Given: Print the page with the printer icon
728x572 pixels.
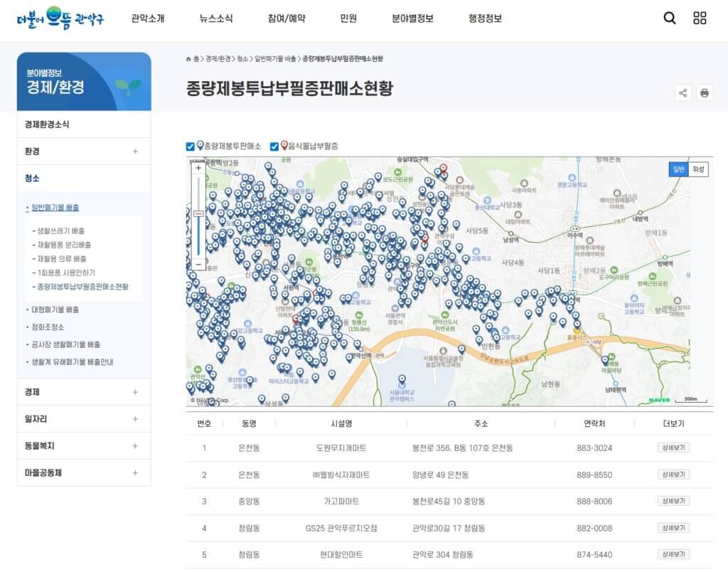Looking at the screenshot, I should (x=705, y=93).
